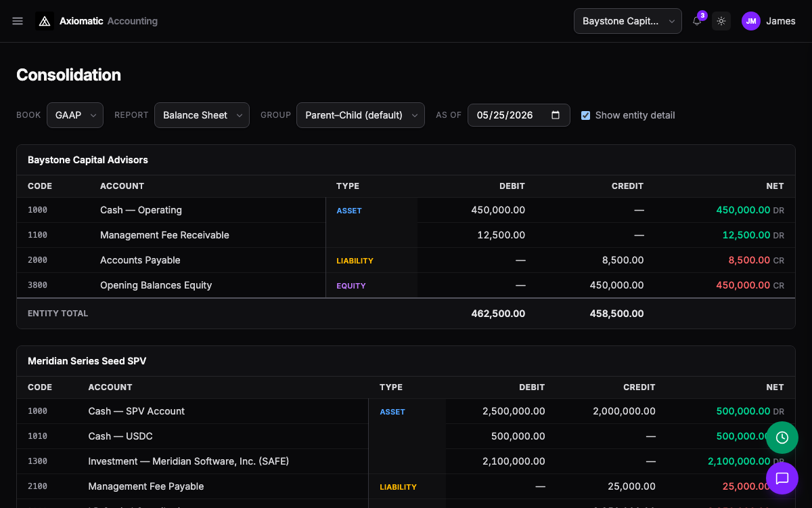Click the Axiomatic triangle logo
This screenshot has height=508, width=812.
point(45,21)
